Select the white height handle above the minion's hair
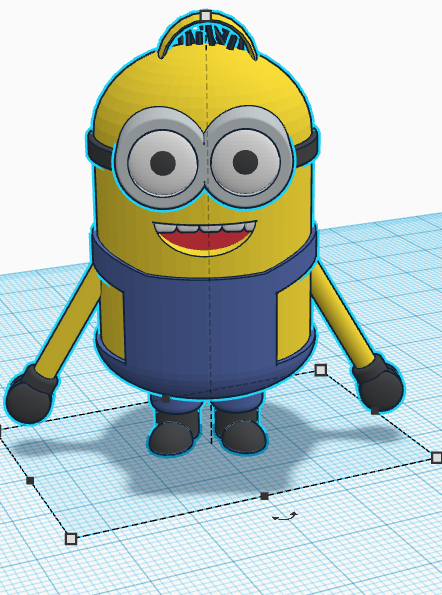 [x=206, y=16]
